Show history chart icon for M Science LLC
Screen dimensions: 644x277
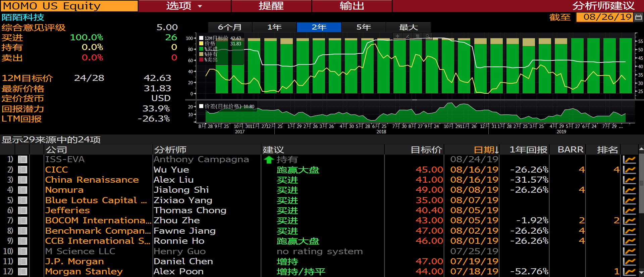tap(629, 251)
